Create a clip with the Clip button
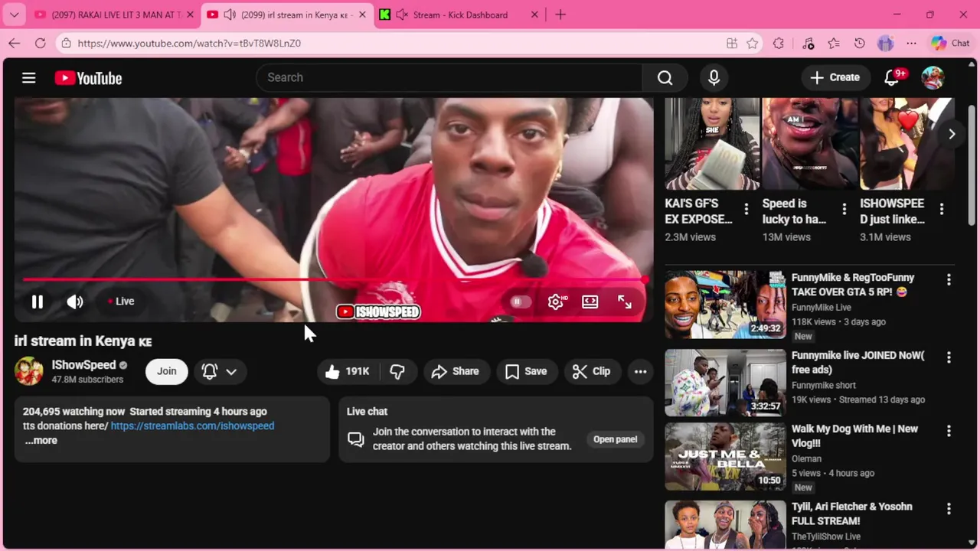The image size is (980, 551). tap(592, 371)
